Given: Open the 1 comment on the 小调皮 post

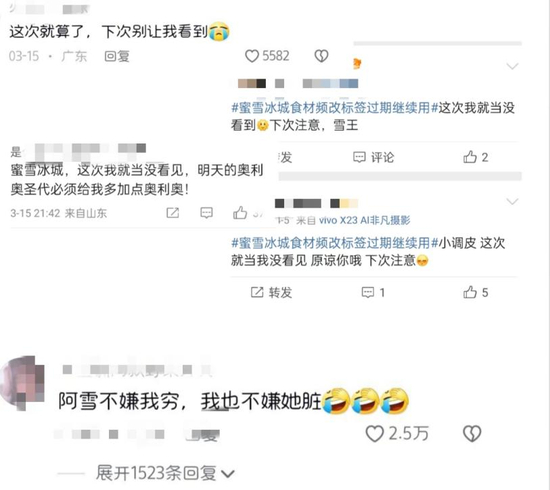Looking at the screenshot, I should coord(373,292).
